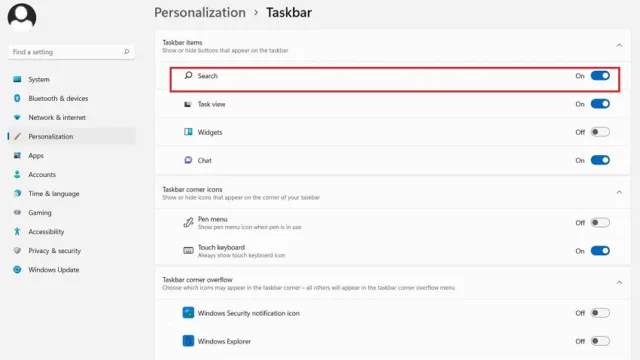Click the Windows Update sync icon
The image size is (640, 360).
click(17, 270)
